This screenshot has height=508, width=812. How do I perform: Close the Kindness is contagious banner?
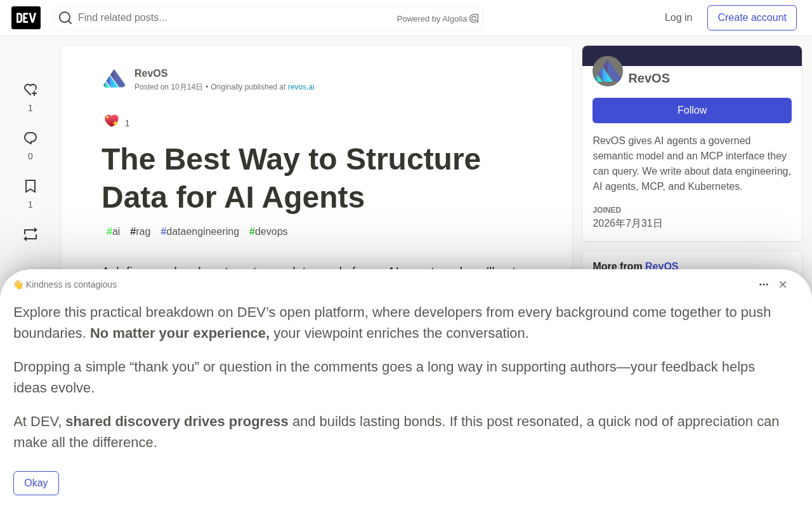click(783, 284)
